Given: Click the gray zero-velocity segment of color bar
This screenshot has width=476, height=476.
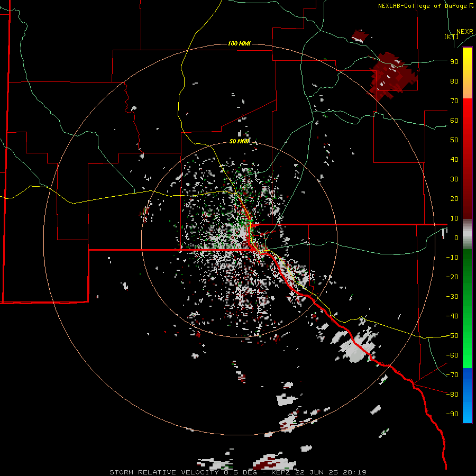Looking at the screenshot, I should pos(467,234).
